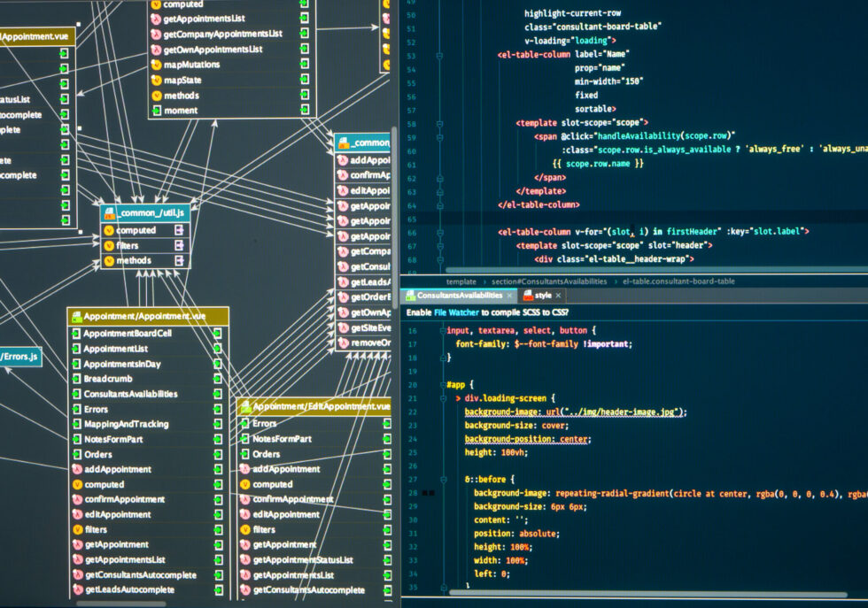Click addAppointment icon in Appointment.vue node

coord(78,469)
